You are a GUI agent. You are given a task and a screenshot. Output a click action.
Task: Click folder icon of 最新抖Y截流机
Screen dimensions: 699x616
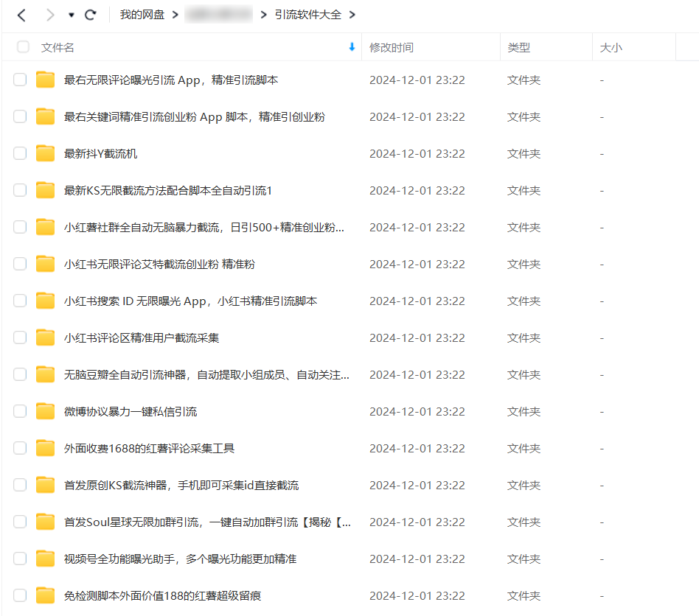point(45,153)
